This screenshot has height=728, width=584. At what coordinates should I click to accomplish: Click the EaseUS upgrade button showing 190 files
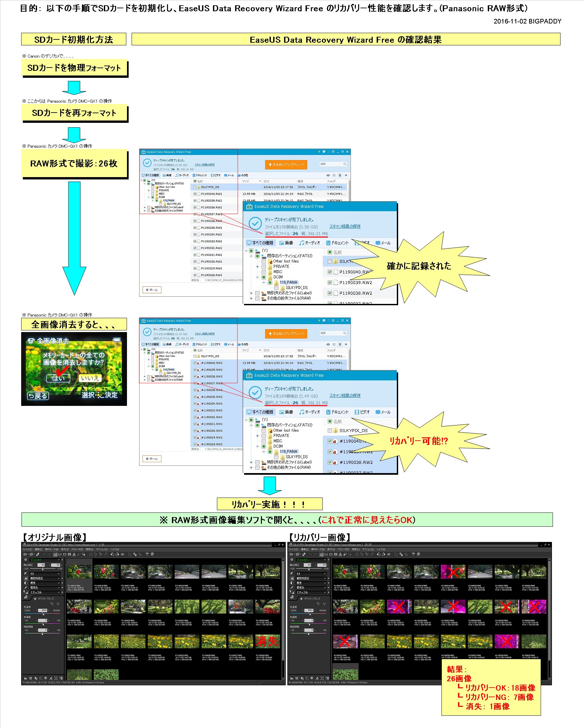click(x=286, y=165)
